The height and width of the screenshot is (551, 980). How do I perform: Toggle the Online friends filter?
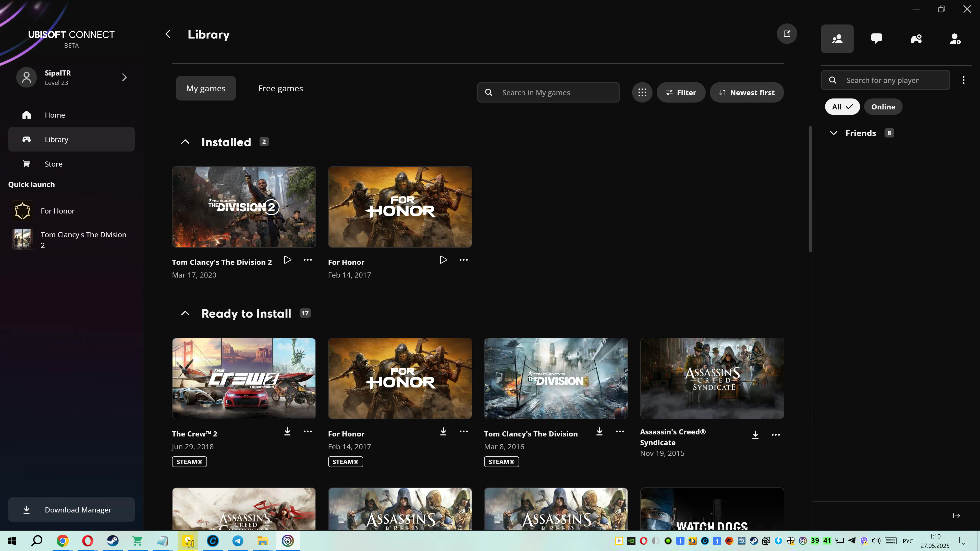point(883,107)
